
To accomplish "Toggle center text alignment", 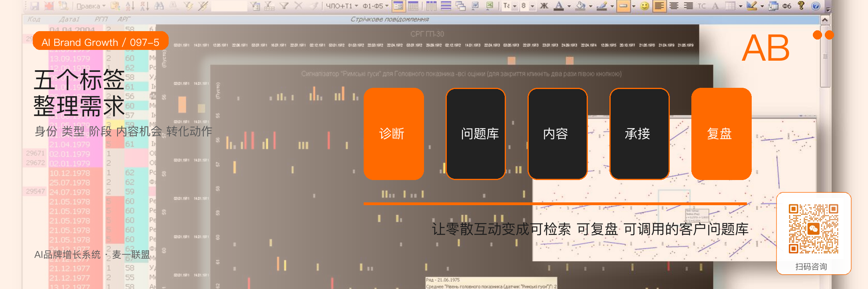I will (x=674, y=6).
